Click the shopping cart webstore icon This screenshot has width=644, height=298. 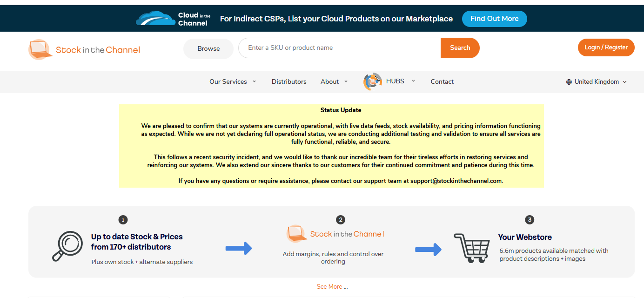tap(472, 248)
